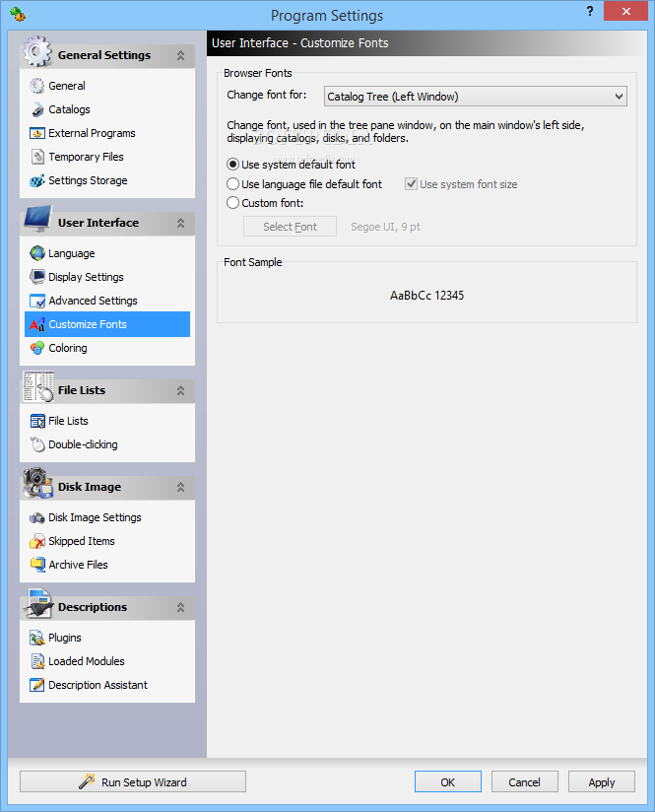Click the Disk Image camera header icon
Image resolution: width=655 pixels, height=812 pixels.
tap(37, 483)
